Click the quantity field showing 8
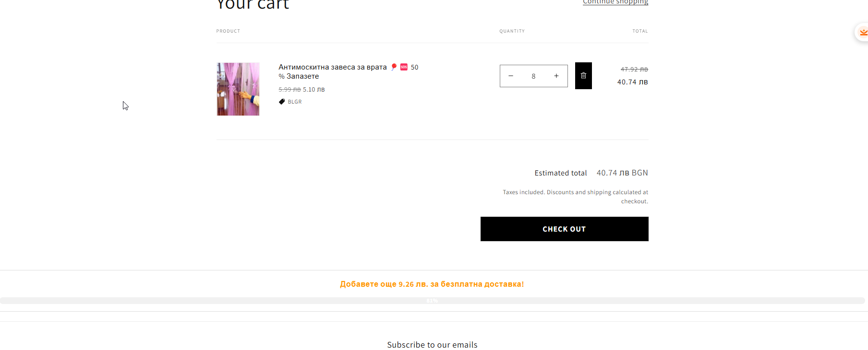 tap(533, 76)
